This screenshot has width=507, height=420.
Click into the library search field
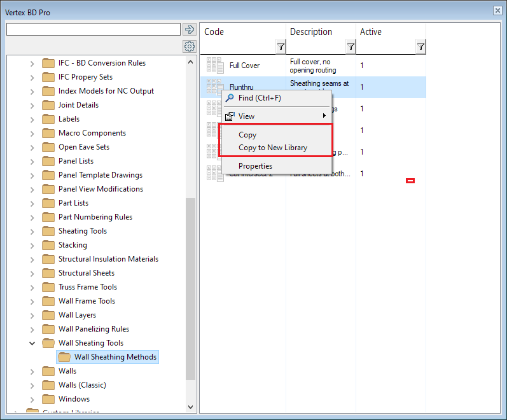93,29
